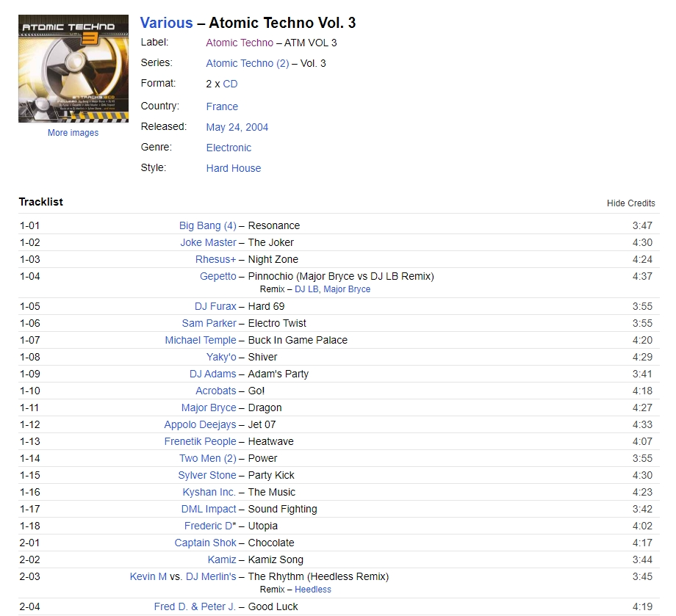Select the track title Night Zone
The width and height of the screenshot is (676, 616).
click(x=273, y=259)
